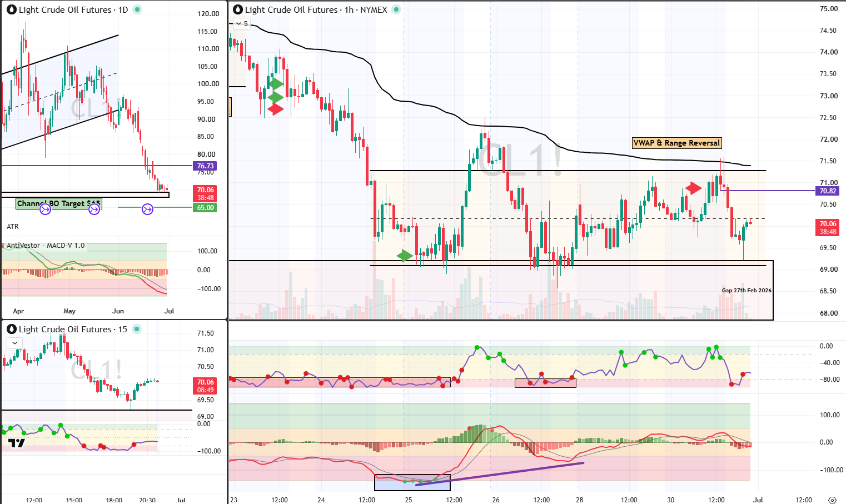Image resolution: width=846 pixels, height=504 pixels.
Task: Click the purple 76.73 price label on 1D axis
Action: 205,166
